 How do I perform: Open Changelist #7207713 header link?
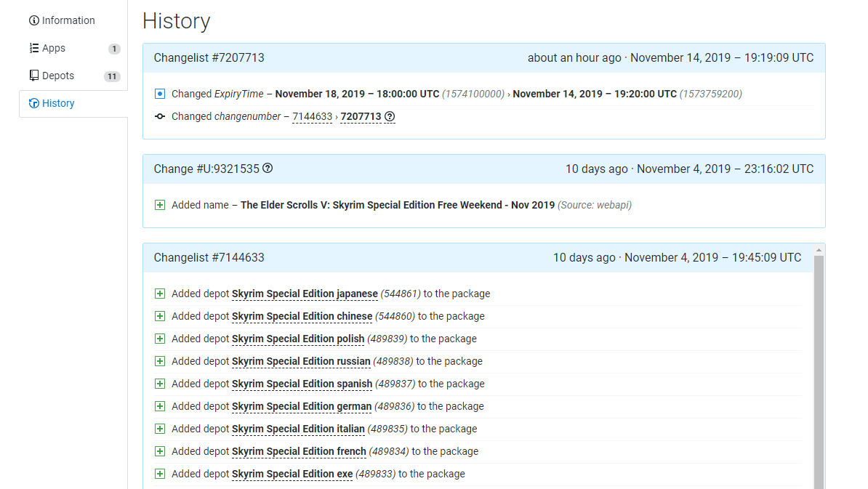(x=209, y=58)
